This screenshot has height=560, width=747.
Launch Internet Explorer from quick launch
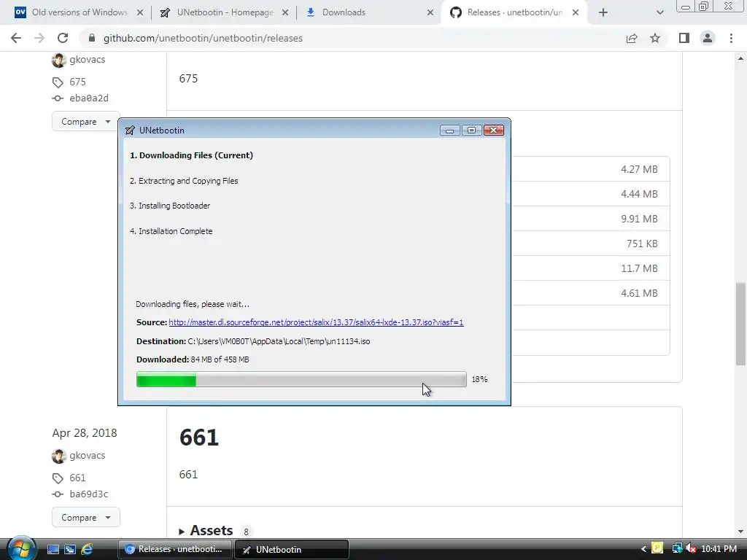point(87,549)
